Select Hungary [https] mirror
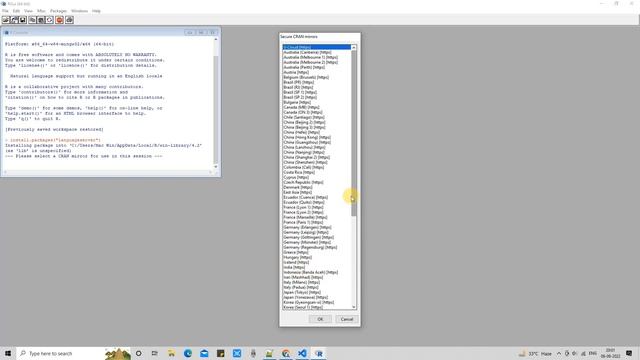This screenshot has width=640, height=360. [317, 257]
